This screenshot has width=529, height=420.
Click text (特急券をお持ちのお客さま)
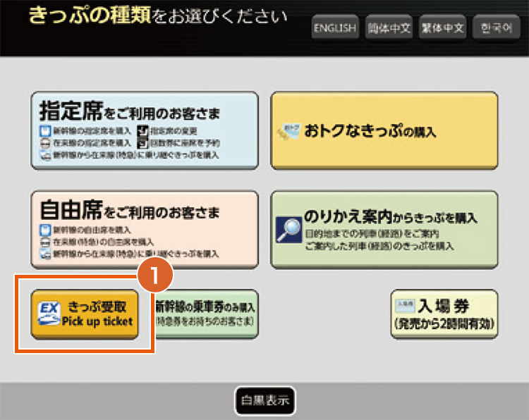(x=205, y=321)
